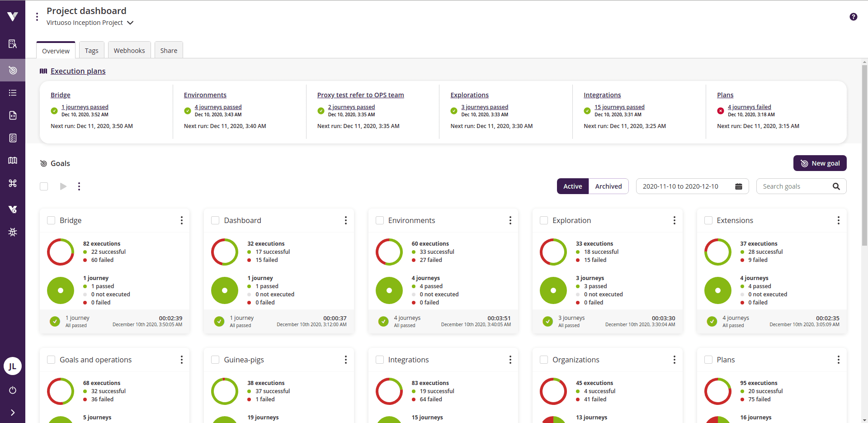Select the Exploration goal checkbox
Viewport: 868px width, 423px height.
(544, 220)
